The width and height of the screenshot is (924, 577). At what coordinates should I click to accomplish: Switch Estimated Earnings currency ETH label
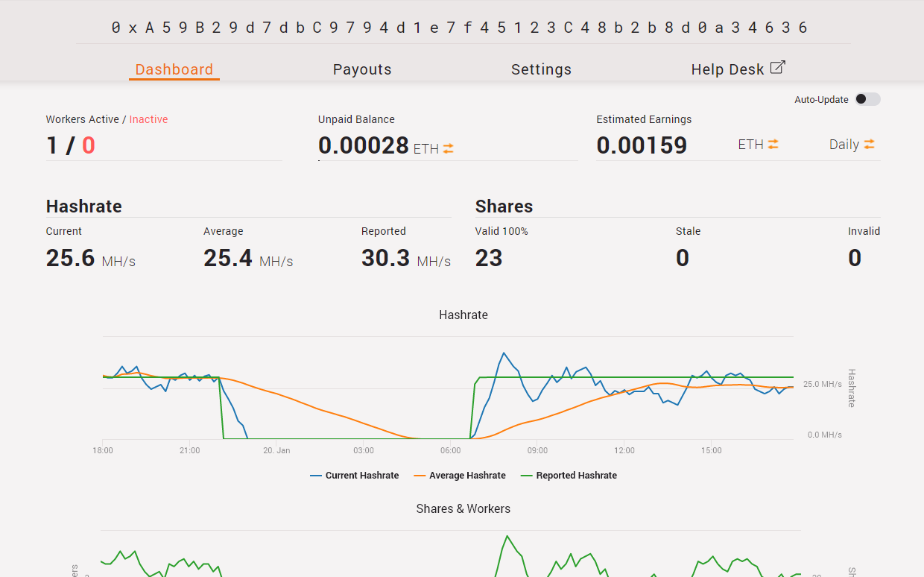(750, 145)
